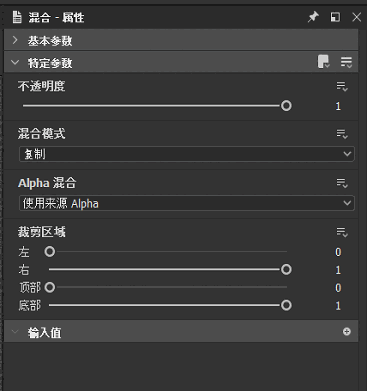367x391 pixels.
Task: Click the 底部 crop value 1
Action: pos(338,306)
